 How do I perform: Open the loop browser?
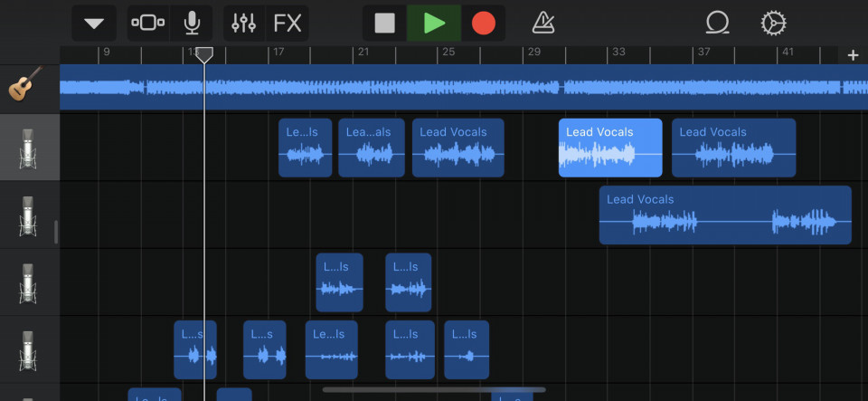[717, 24]
